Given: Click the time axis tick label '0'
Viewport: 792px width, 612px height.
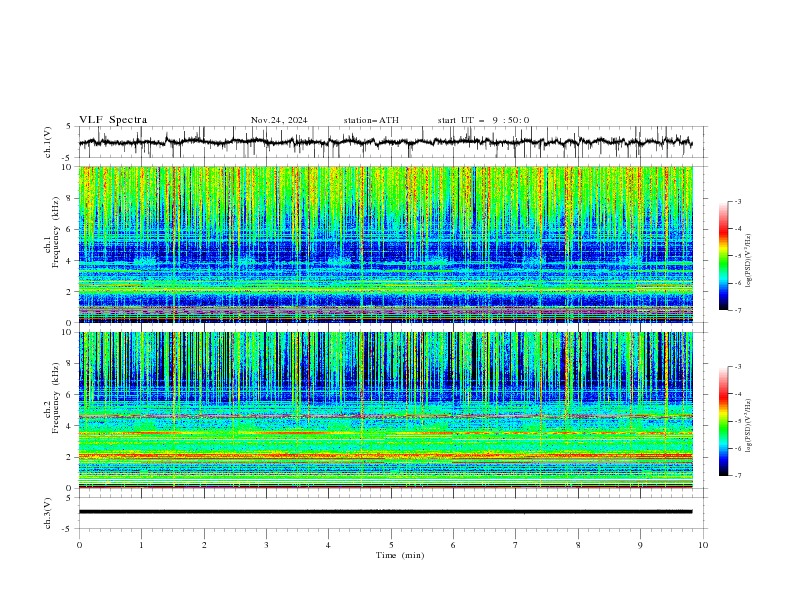Looking at the screenshot, I should 79,545.
